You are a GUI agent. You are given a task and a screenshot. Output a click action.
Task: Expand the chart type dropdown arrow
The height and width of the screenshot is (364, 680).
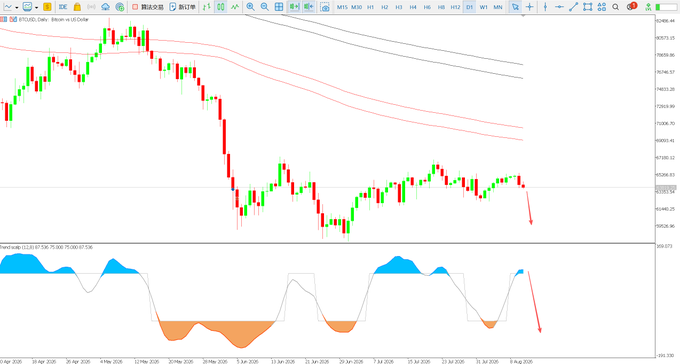[x=16, y=7]
